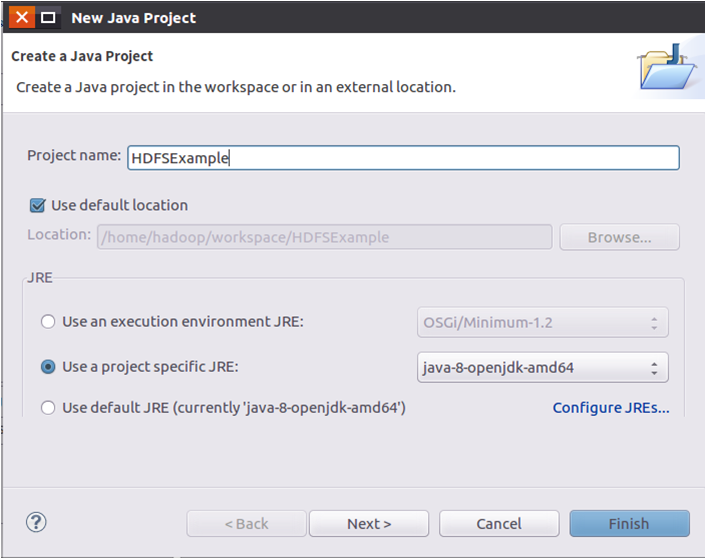Expand the java-8-openjdk-amd64 JRE dropdown
The image size is (706, 559).
[542, 367]
